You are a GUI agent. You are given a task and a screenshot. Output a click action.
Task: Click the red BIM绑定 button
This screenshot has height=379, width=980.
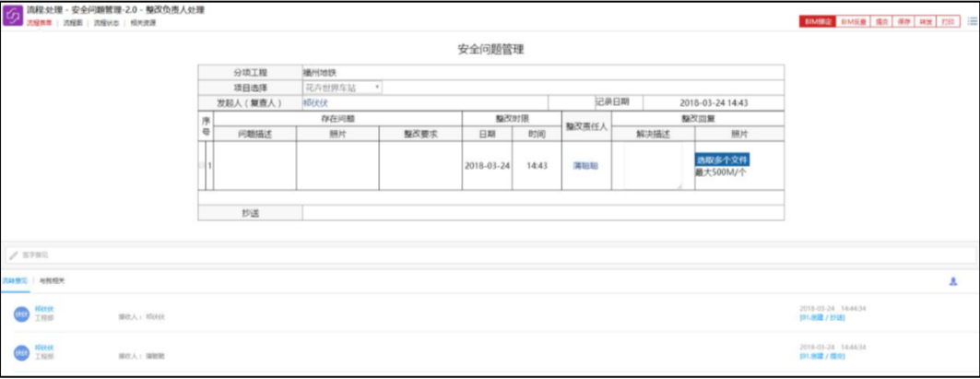(x=818, y=21)
